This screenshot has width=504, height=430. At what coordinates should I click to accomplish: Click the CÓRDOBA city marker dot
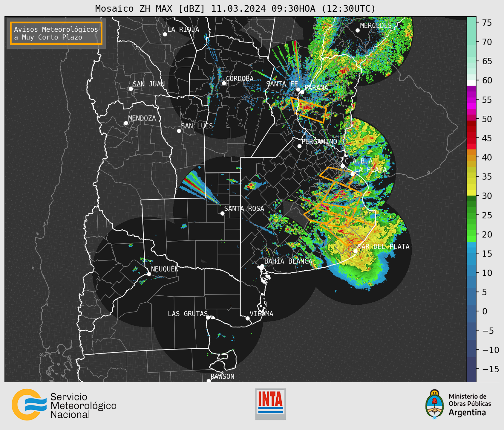point(224,83)
